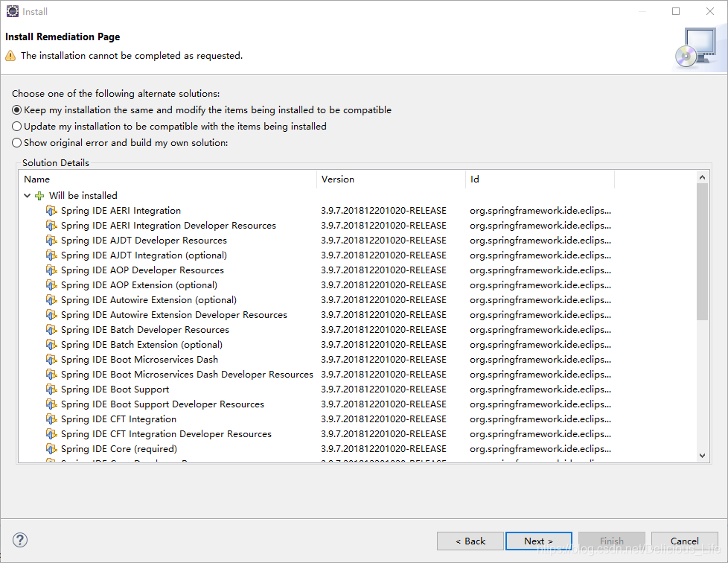Click icon of Spring IDE CFT Integration
Viewport: 728px width, 563px height.
pos(51,419)
